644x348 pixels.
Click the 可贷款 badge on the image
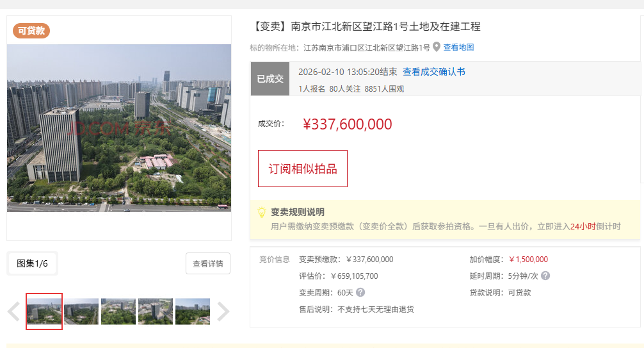click(x=31, y=31)
